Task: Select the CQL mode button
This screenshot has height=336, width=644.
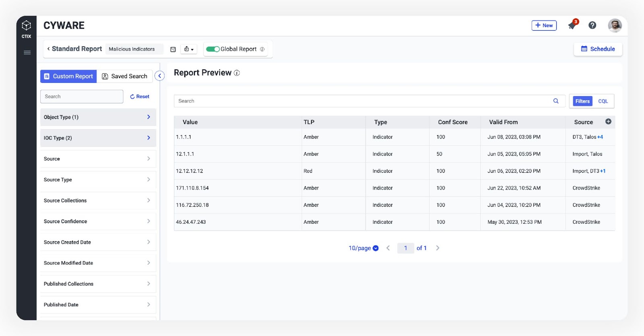Action: tap(603, 101)
